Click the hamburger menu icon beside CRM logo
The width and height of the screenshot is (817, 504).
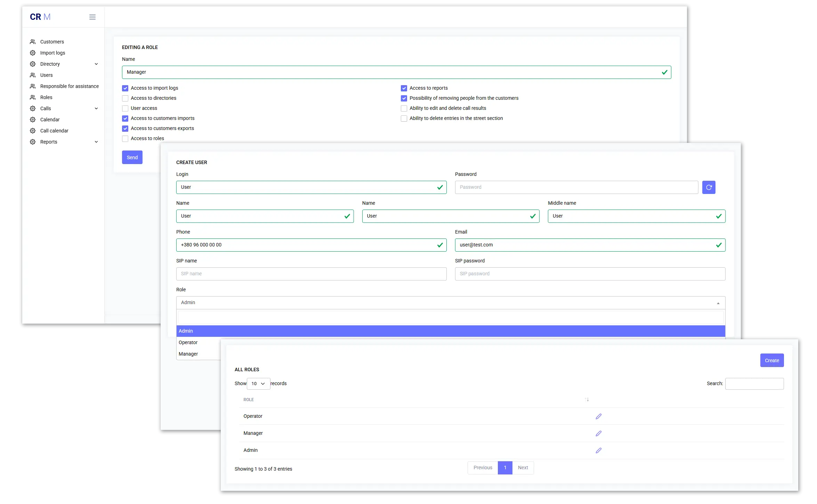[92, 17]
